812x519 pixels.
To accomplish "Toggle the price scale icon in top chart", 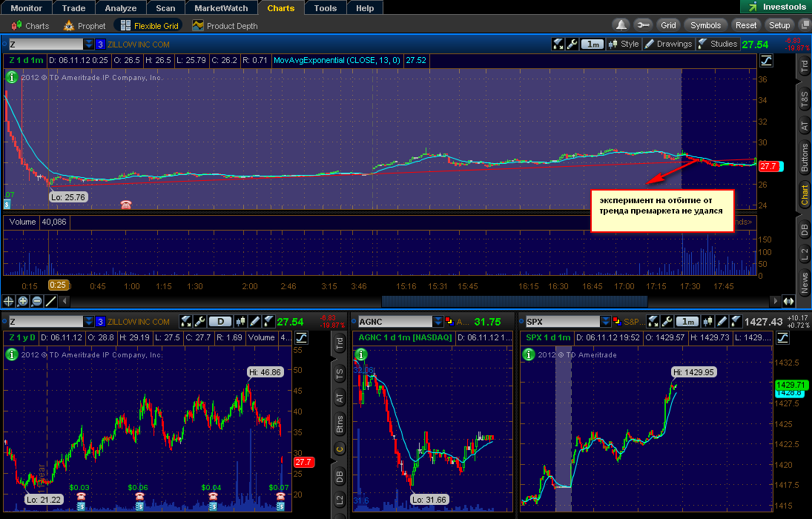I will click(x=767, y=61).
